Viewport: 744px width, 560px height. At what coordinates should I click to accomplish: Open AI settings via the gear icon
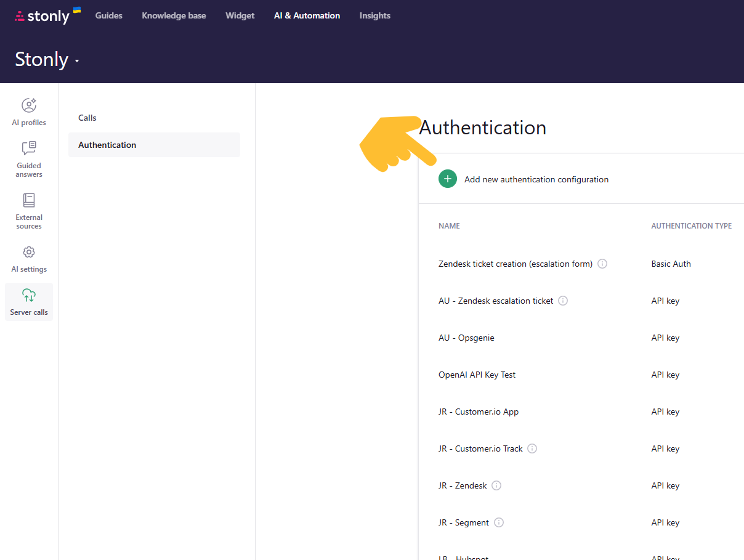coord(28,259)
